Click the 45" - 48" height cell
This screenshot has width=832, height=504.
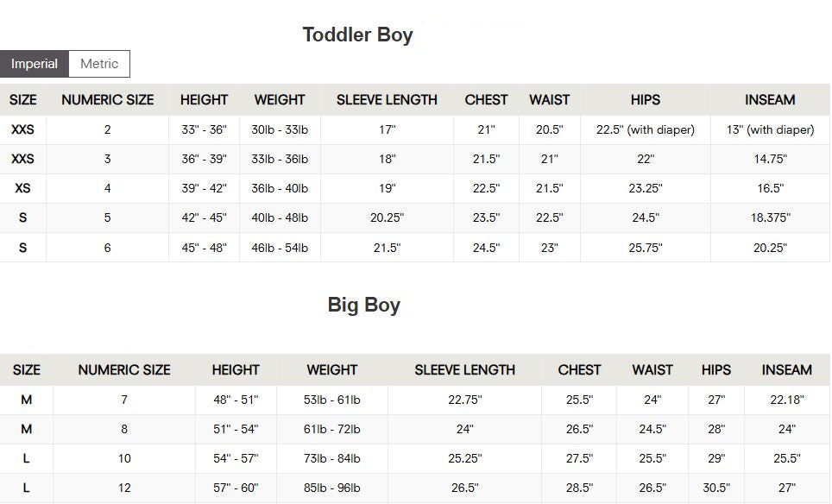click(x=204, y=248)
